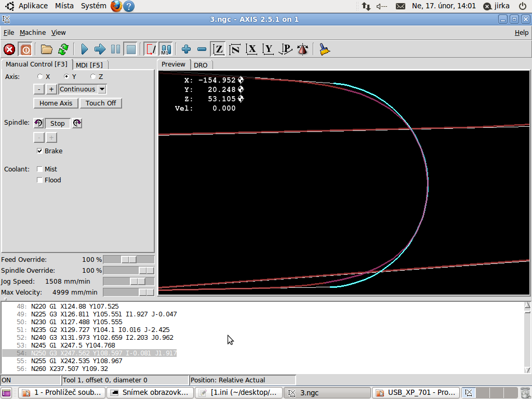Enable Flood coolant
This screenshot has height=399, width=532.
coord(40,180)
